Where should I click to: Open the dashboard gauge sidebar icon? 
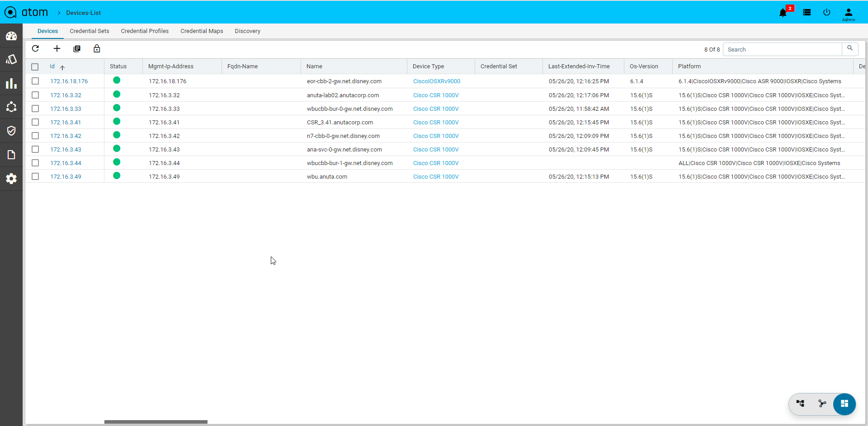(11, 36)
